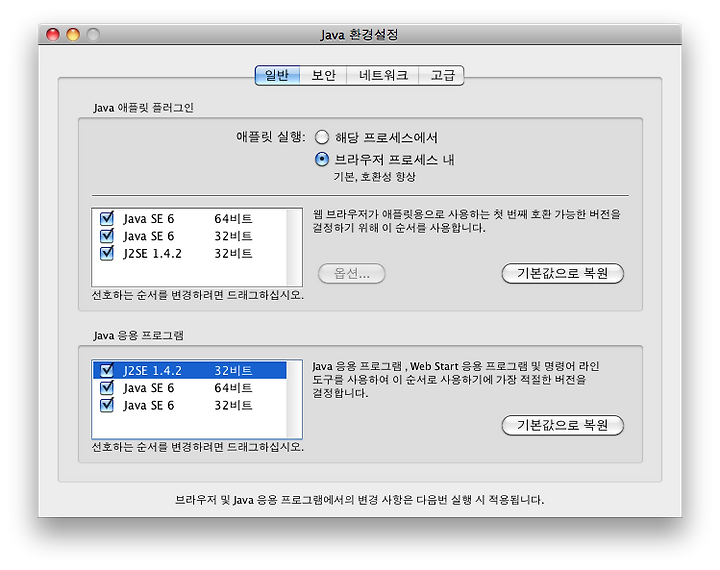Uncheck Java SE 6 32비트 in 응용 프로그램 list
Image resolution: width=720 pixels, height=570 pixels.
107,405
